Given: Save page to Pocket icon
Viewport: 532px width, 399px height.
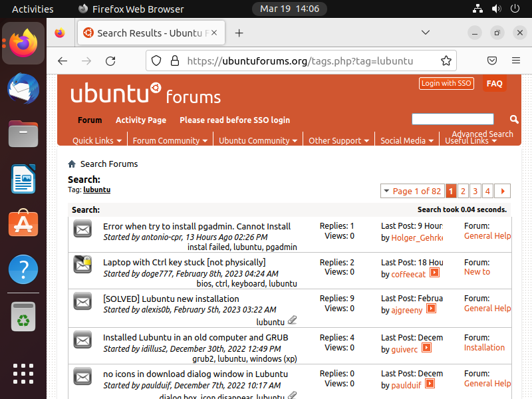Looking at the screenshot, I should (x=492, y=61).
